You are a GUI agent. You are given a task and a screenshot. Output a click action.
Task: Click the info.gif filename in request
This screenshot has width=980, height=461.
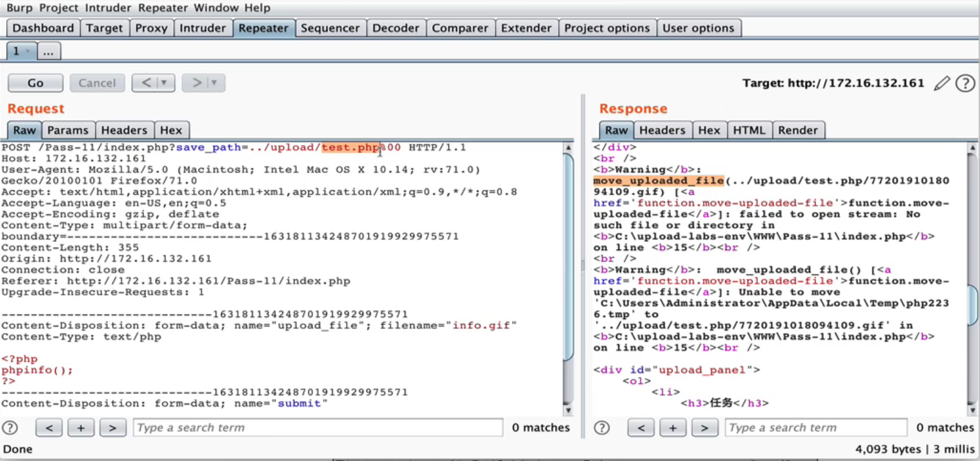pyautogui.click(x=481, y=326)
